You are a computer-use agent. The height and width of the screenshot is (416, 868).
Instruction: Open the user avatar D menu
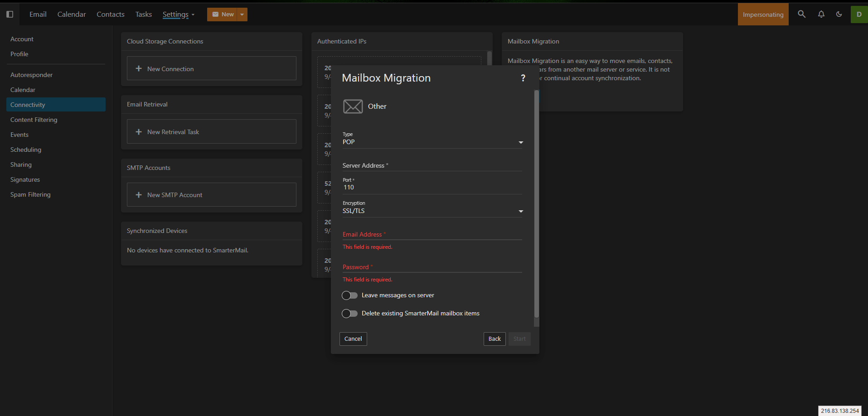click(x=858, y=15)
